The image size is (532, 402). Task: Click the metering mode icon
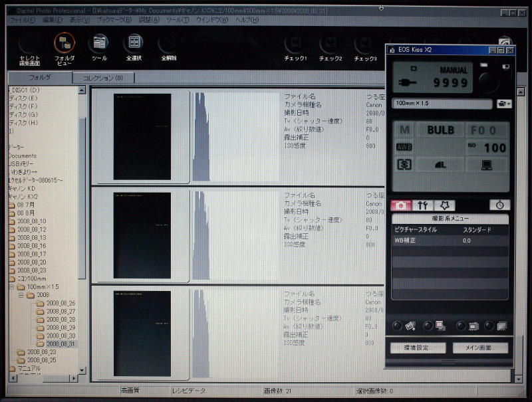(x=404, y=165)
